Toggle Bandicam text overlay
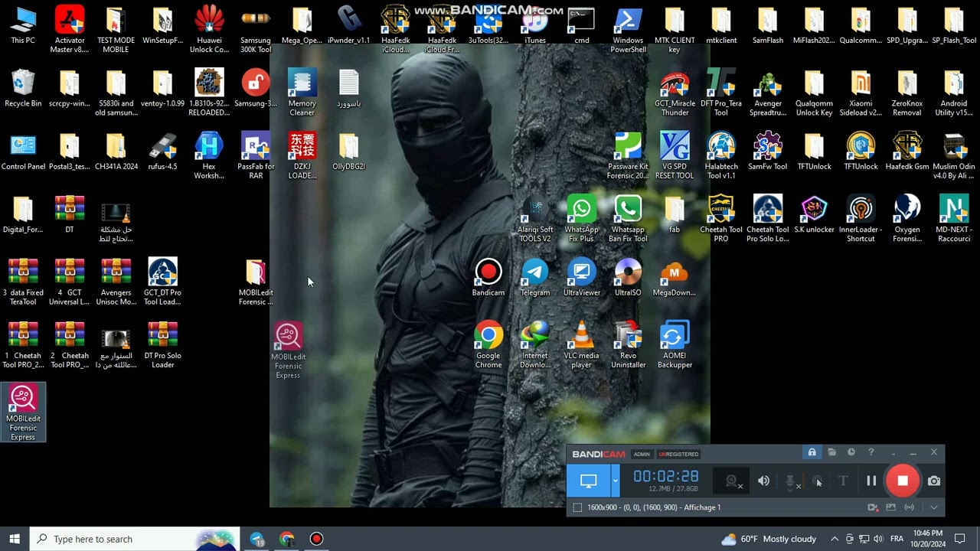This screenshot has height=551, width=980. (x=843, y=481)
